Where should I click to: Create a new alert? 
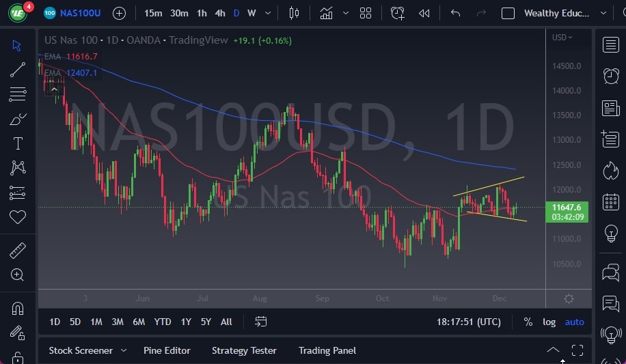coord(398,13)
